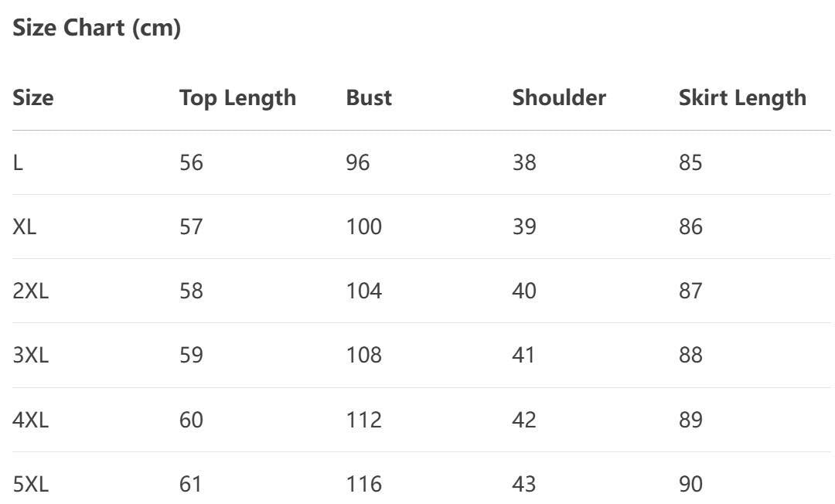Select the Skirt Length column header
Viewport: 835px width, 504px height.
(x=742, y=98)
